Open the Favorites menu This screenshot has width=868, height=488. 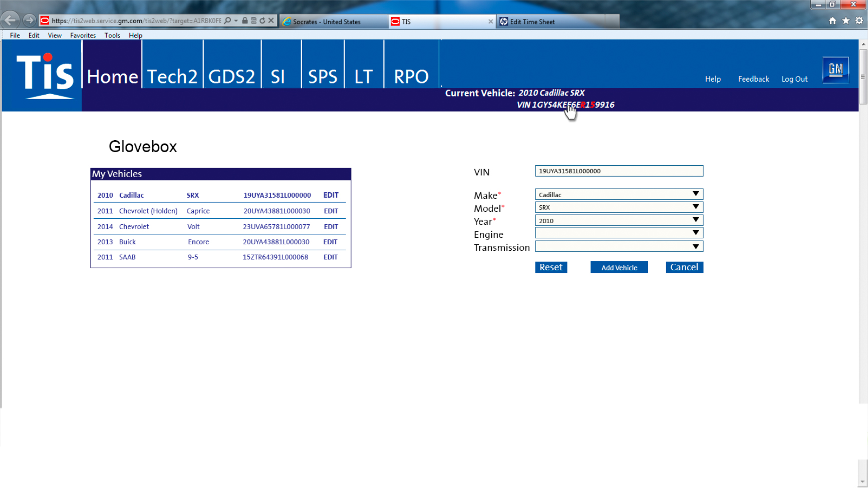(x=83, y=36)
